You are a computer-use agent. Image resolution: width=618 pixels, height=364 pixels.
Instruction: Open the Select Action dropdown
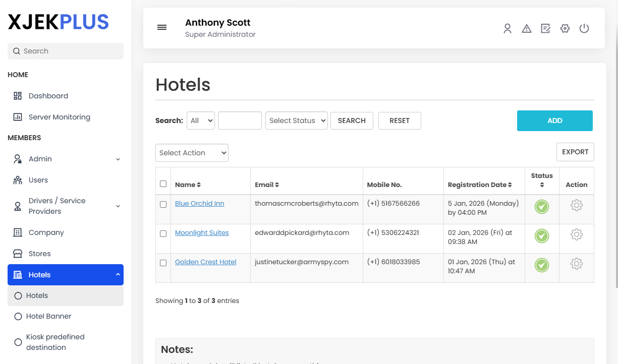[192, 152]
